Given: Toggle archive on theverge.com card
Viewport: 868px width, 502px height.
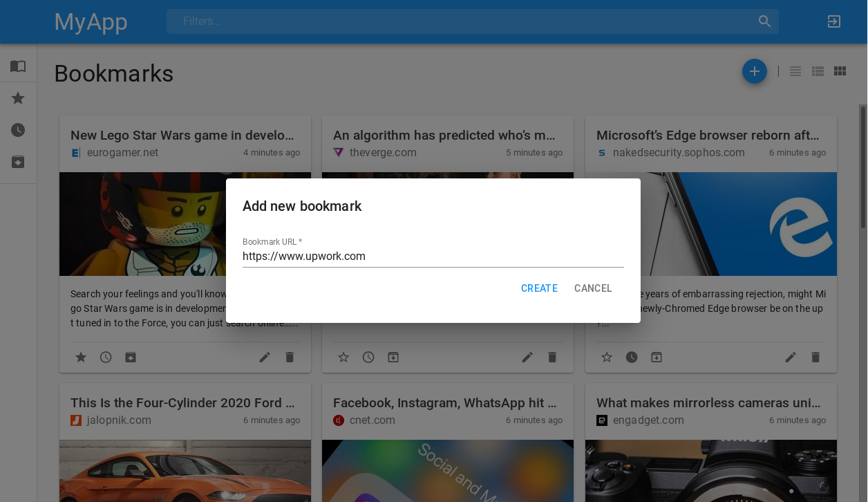Looking at the screenshot, I should coord(393,357).
